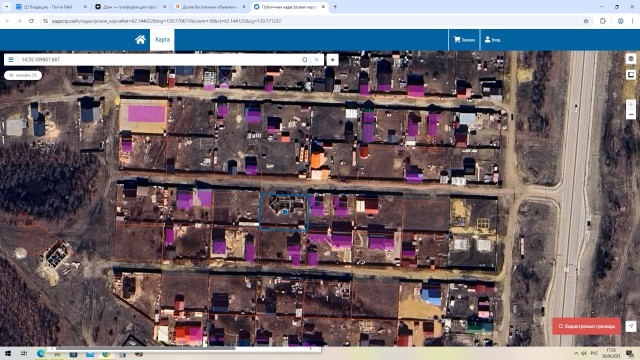Image resolution: width=640 pixels, height=360 pixels.
Task: Open the browser three-dot menu
Action: click(x=634, y=21)
